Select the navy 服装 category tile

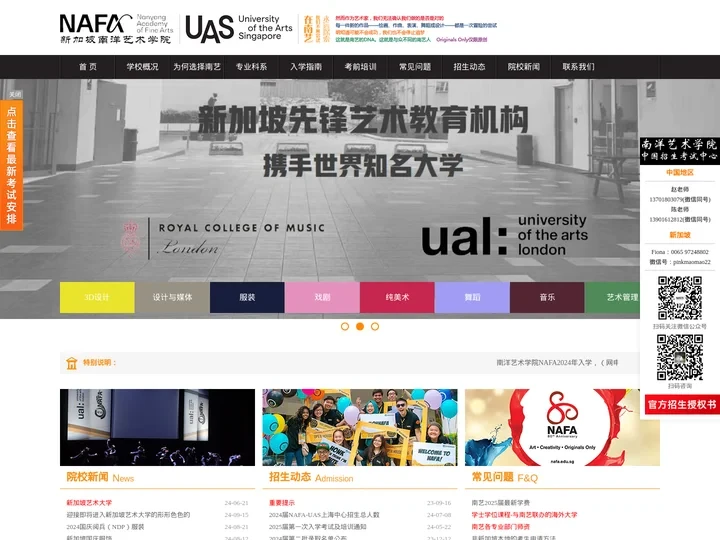(x=247, y=298)
